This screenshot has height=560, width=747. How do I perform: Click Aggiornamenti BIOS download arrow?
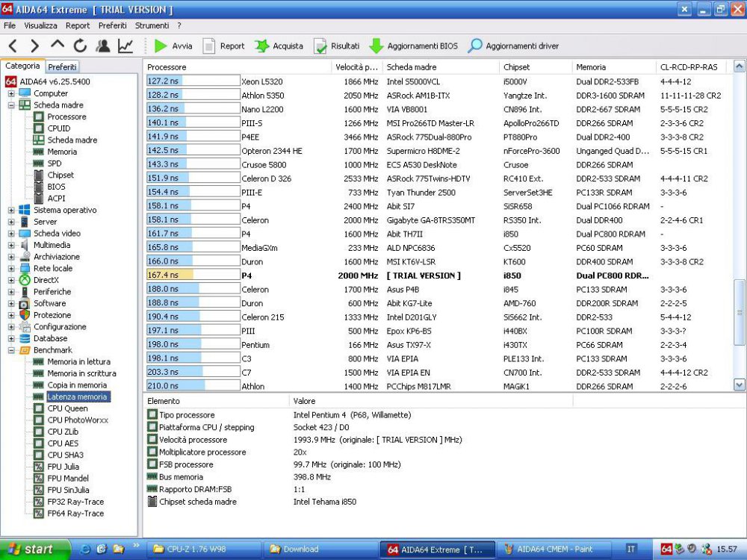(376, 46)
